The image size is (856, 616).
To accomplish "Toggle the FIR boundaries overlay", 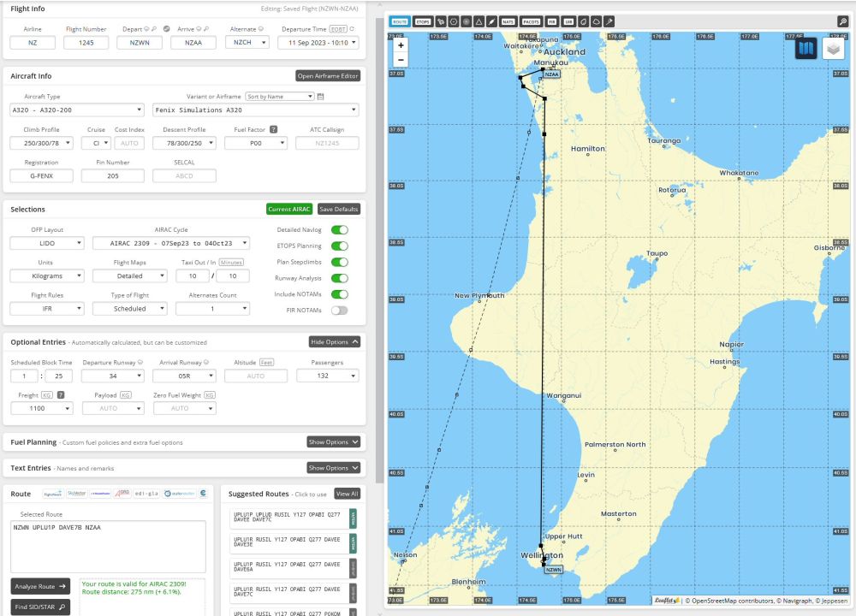I will [x=551, y=22].
